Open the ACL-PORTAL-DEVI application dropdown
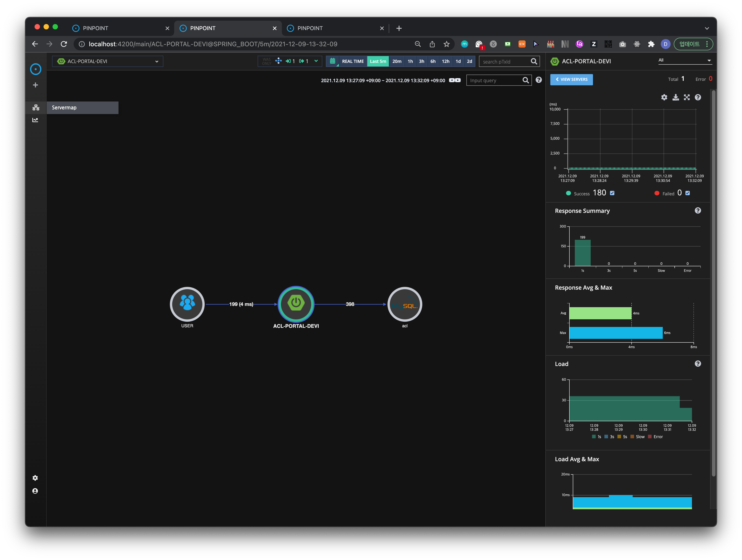This screenshot has width=742, height=560. coord(107,61)
